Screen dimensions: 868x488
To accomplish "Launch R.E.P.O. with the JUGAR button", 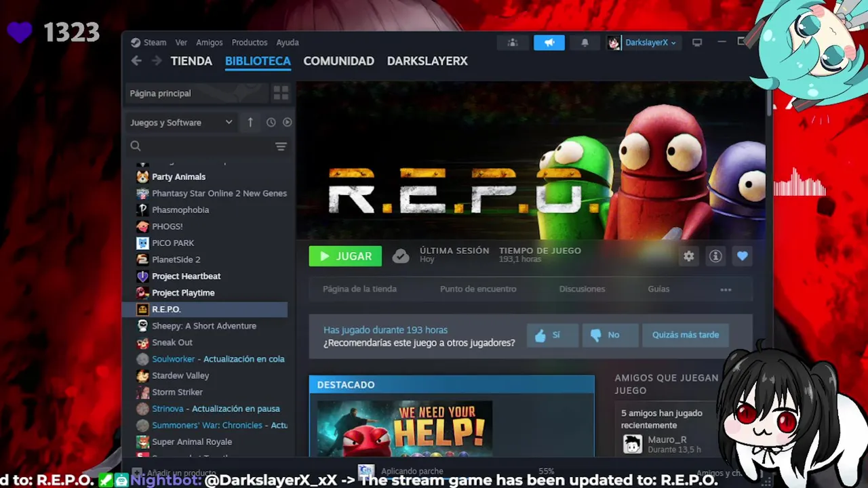I will click(345, 256).
